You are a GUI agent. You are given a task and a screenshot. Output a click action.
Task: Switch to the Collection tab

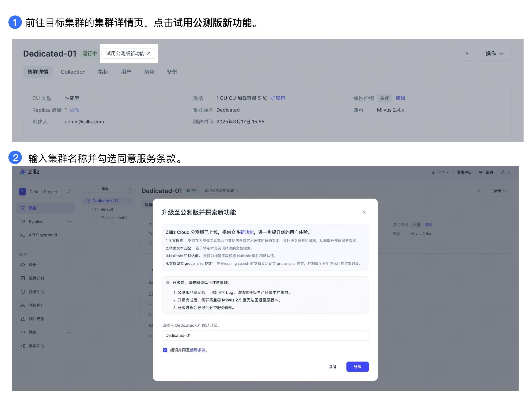click(x=73, y=72)
